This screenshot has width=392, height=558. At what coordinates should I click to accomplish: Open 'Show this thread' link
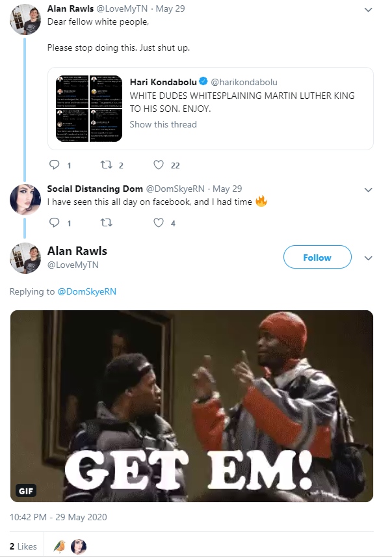(x=163, y=124)
